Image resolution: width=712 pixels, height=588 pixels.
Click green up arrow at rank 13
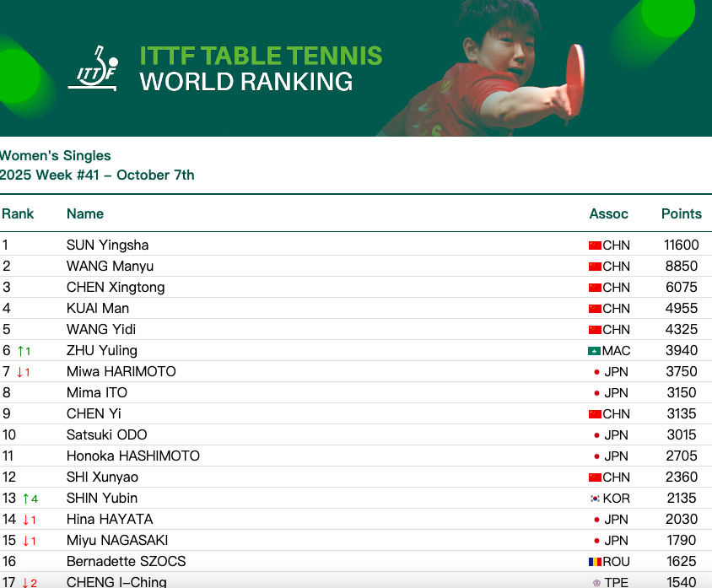click(24, 499)
